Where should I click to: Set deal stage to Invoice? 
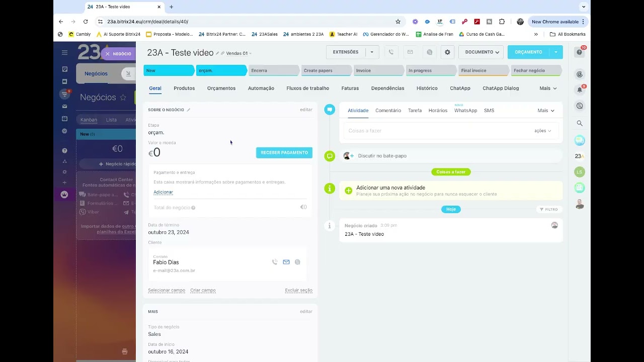tap(378, 70)
